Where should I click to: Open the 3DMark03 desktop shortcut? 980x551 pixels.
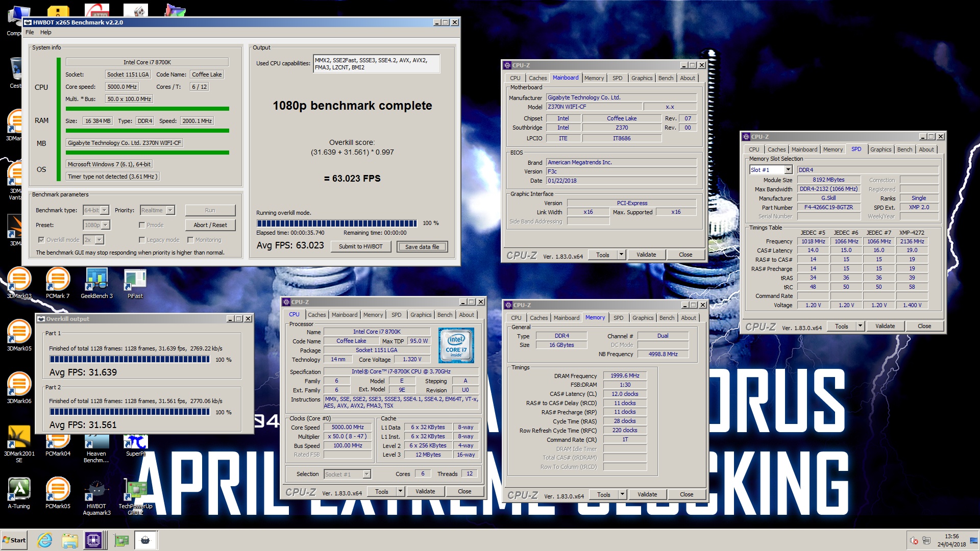point(19,283)
